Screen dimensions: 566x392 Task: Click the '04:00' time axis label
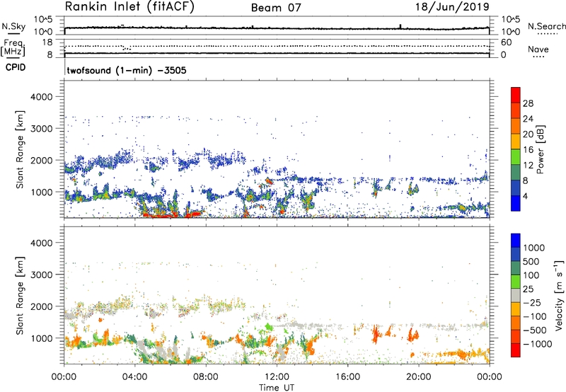135,377
